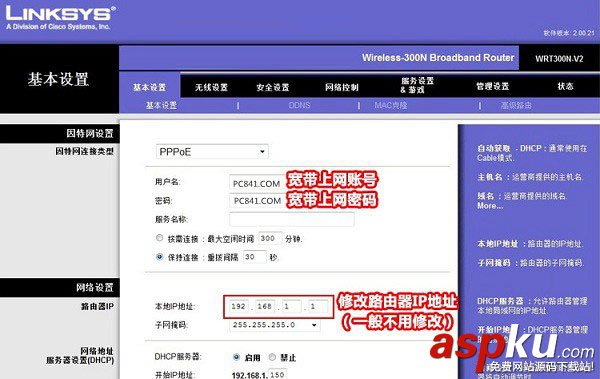Viewport: 600px width, 379px height.
Task: Select the 保持连接 radio button
Action: tap(160, 257)
